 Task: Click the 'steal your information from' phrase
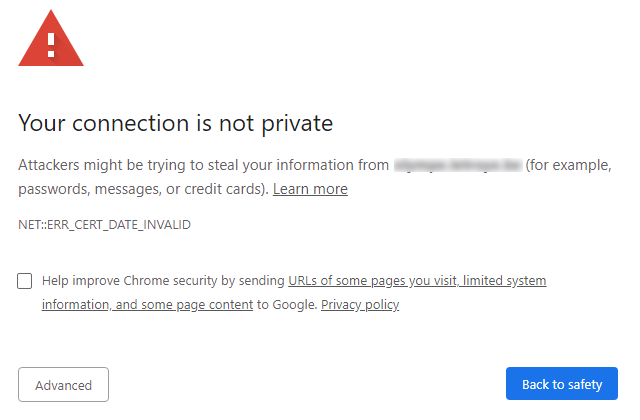coord(298,165)
